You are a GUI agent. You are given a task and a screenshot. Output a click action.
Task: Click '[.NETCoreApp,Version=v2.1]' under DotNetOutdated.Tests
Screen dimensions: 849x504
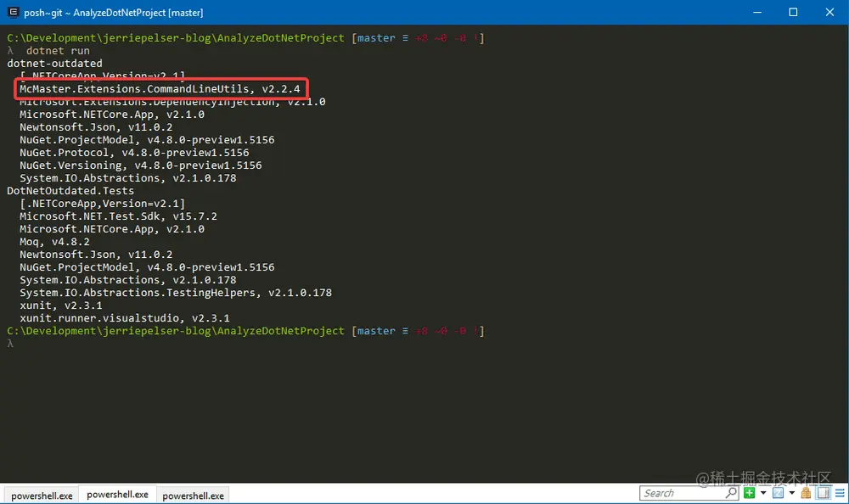click(103, 204)
